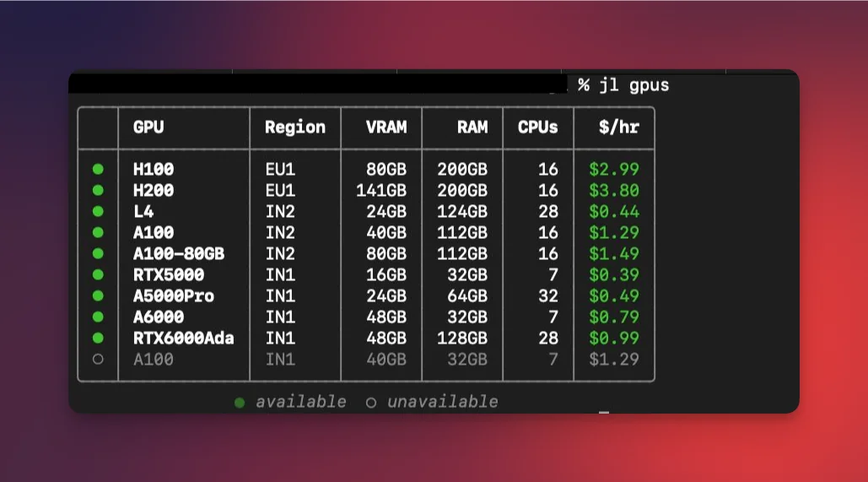The image size is (868, 482).
Task: Select the A5000Pro GPU name
Action: point(174,295)
